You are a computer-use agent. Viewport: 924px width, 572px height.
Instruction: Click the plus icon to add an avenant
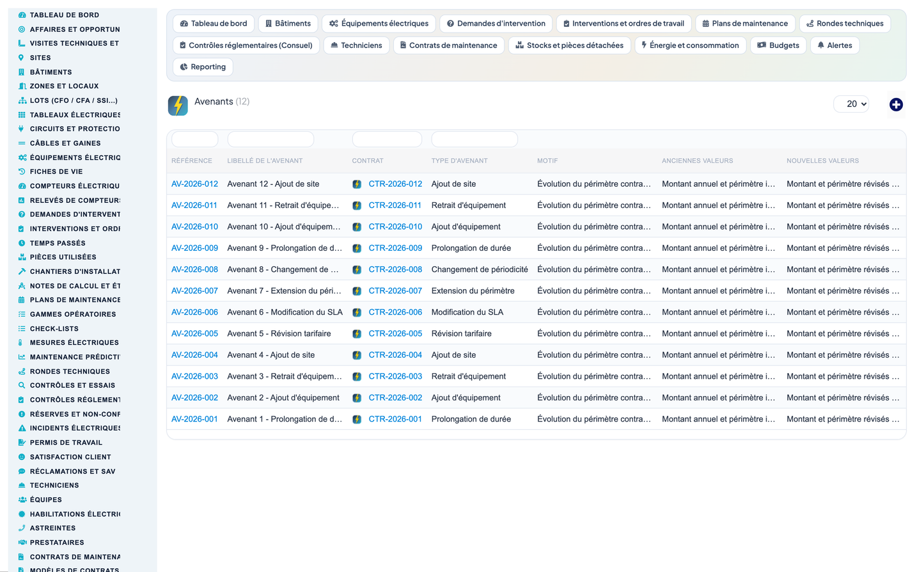click(x=896, y=104)
